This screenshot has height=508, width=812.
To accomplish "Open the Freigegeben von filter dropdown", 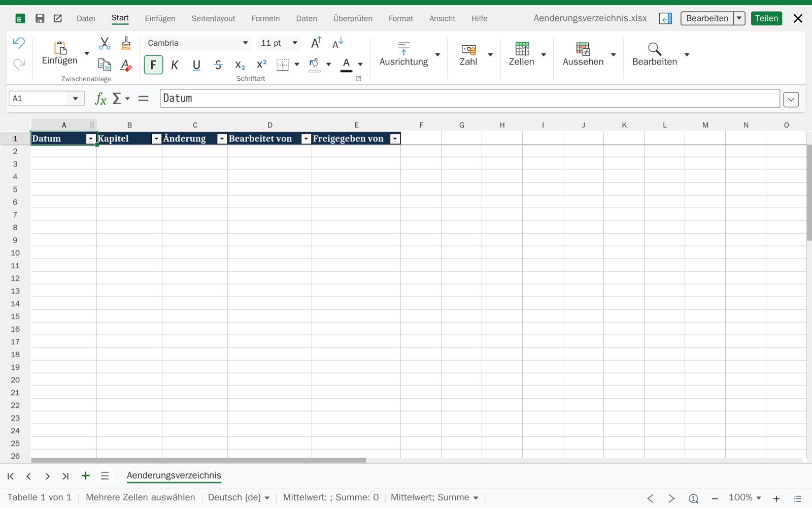I will (x=395, y=139).
